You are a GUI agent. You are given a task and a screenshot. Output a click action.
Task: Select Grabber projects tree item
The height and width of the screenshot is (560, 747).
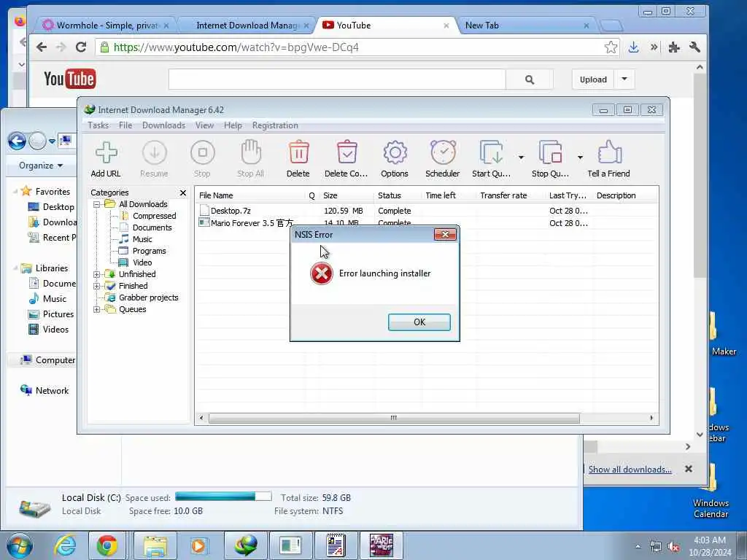point(148,297)
